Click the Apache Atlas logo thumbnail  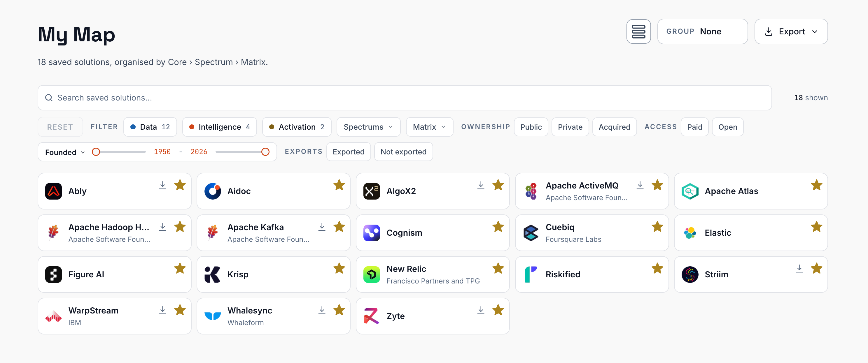pyautogui.click(x=690, y=191)
